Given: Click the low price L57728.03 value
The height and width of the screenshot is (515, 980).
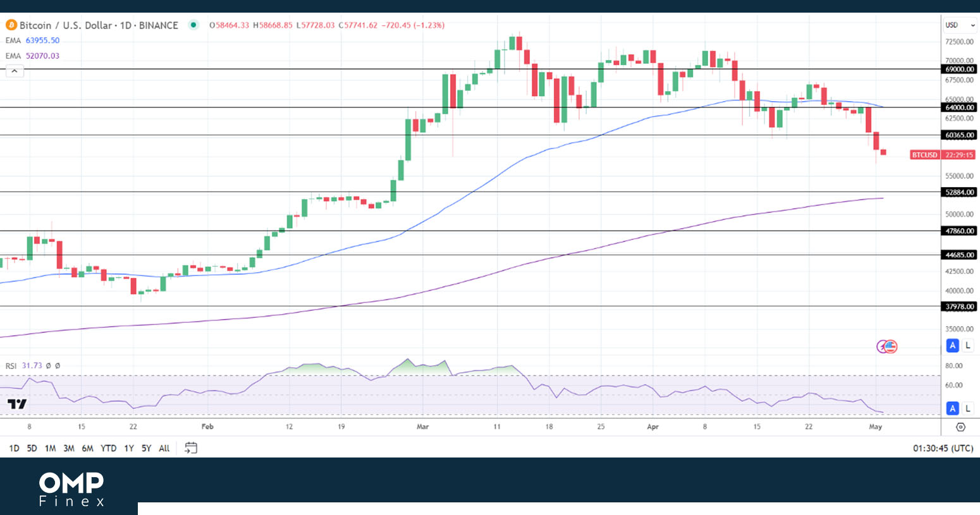Looking at the screenshot, I should click(x=315, y=25).
